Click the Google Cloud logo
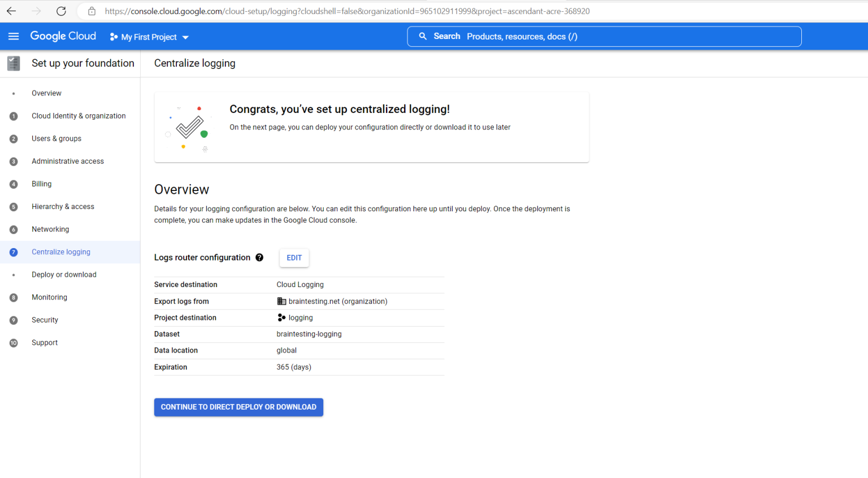 click(x=63, y=36)
